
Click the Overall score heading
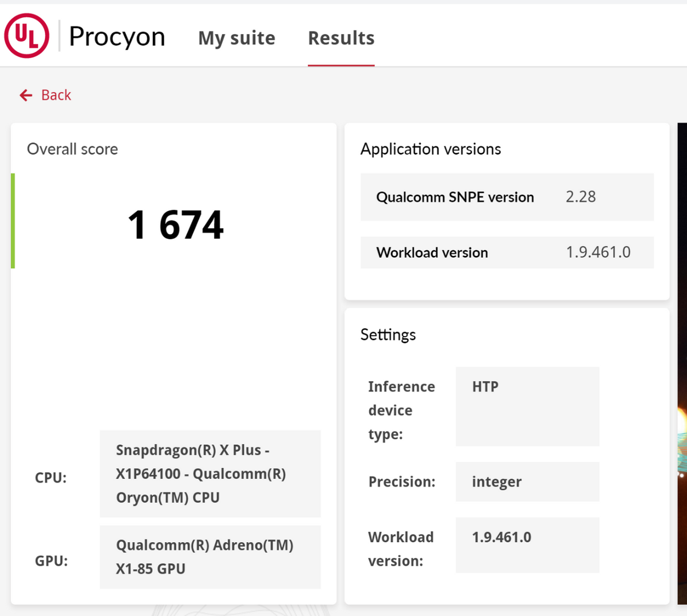click(x=73, y=149)
